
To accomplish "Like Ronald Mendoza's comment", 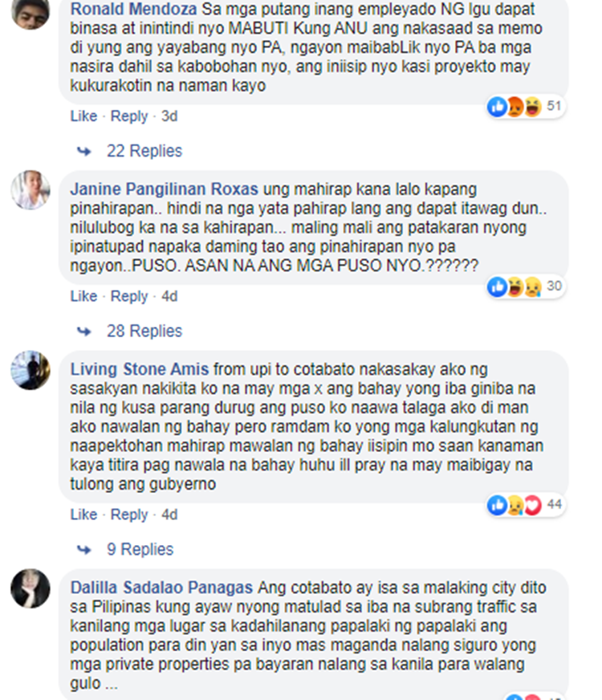I will (x=83, y=116).
